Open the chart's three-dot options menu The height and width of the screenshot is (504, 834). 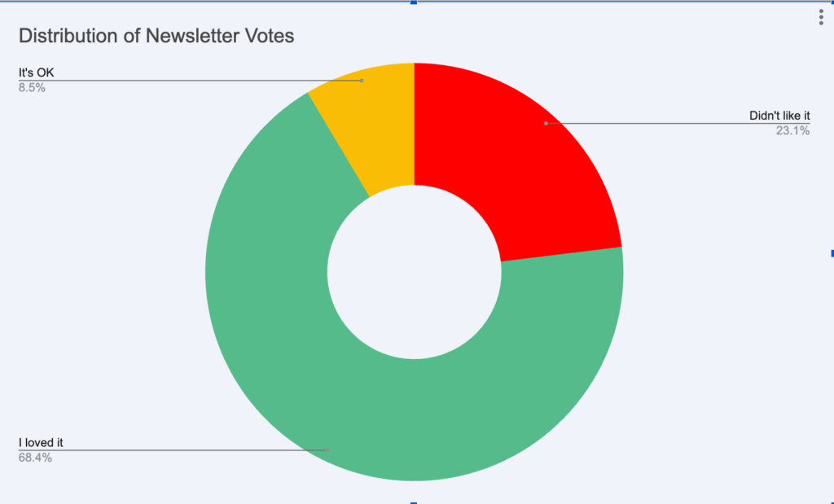[821, 17]
